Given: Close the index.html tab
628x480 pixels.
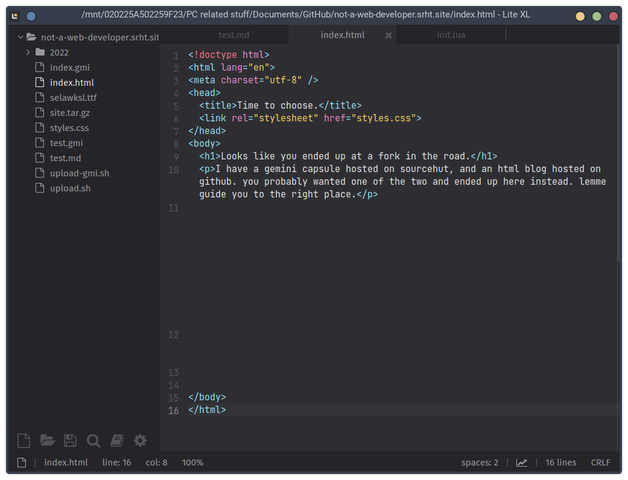Looking at the screenshot, I should click(388, 35).
